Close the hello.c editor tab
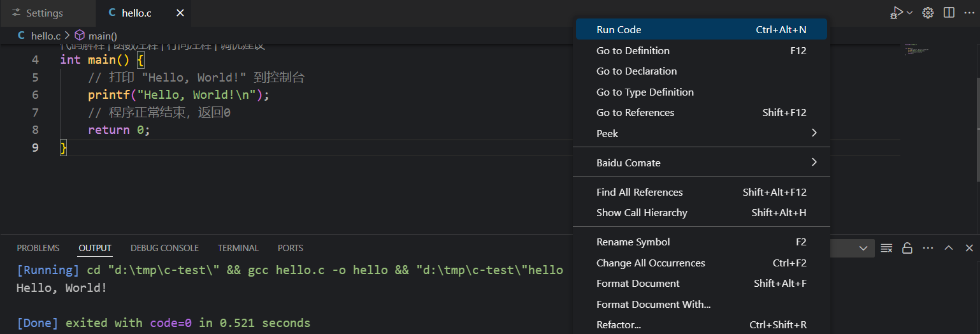This screenshot has height=334, width=980. (x=180, y=13)
